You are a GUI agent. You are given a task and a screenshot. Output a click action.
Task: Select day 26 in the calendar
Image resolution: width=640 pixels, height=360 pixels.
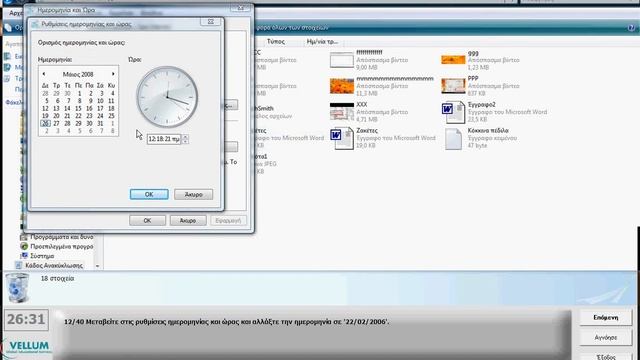[x=45, y=123]
